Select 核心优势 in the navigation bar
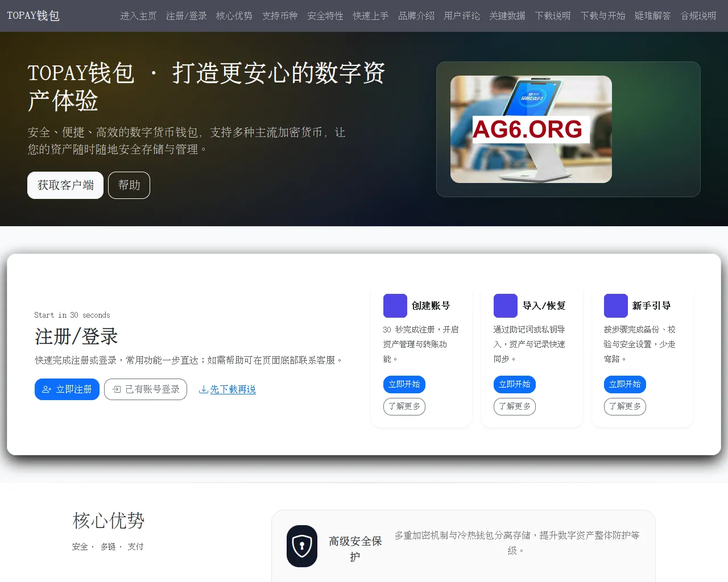728x582 pixels. (234, 16)
